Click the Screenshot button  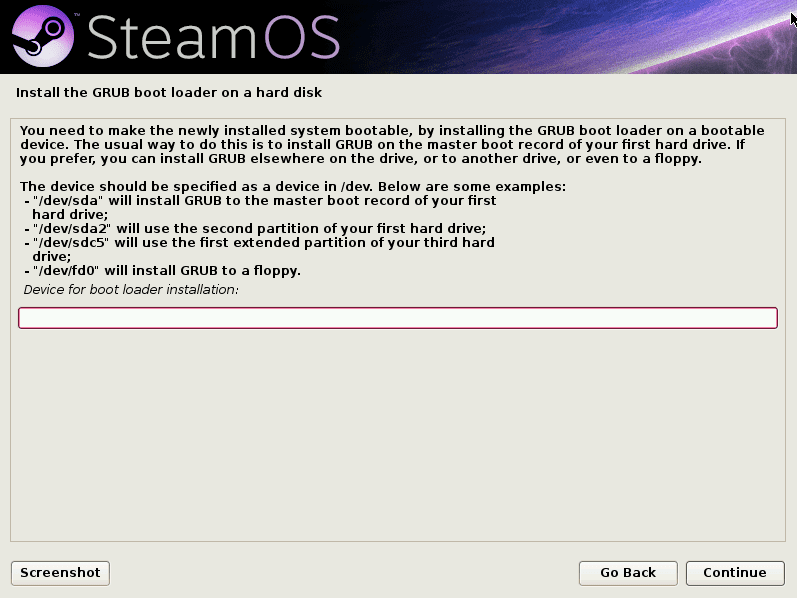(x=60, y=573)
